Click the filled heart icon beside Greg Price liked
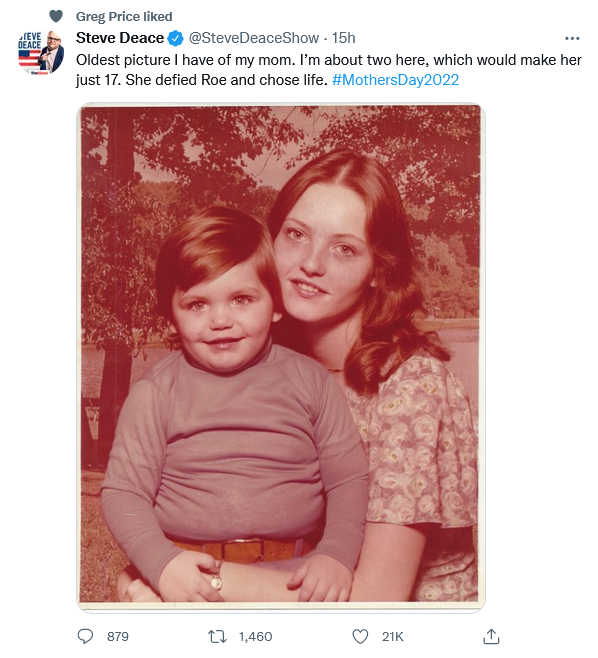The height and width of the screenshot is (658, 598). tap(56, 16)
